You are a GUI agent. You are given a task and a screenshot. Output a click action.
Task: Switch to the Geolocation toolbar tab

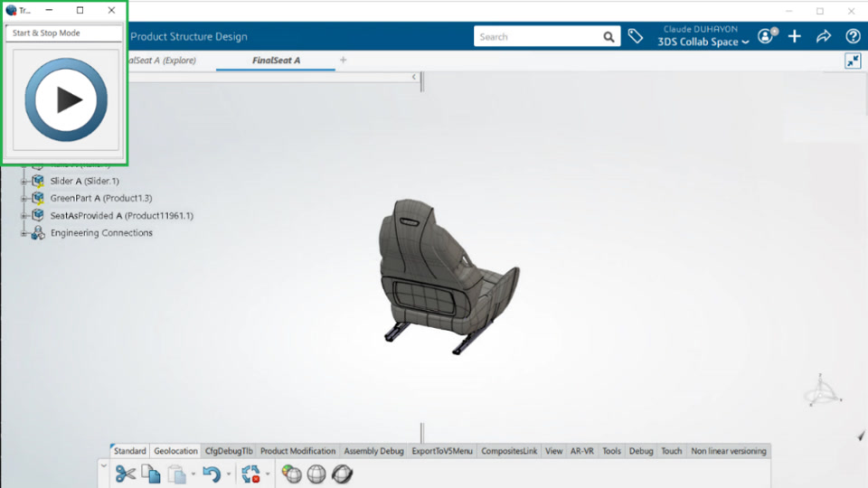[175, 451]
